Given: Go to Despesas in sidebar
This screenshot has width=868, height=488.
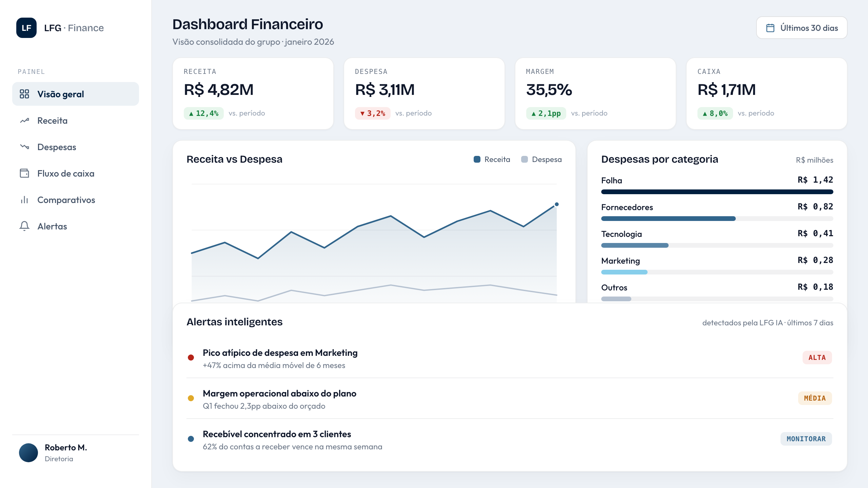Looking at the screenshot, I should pyautogui.click(x=76, y=147).
